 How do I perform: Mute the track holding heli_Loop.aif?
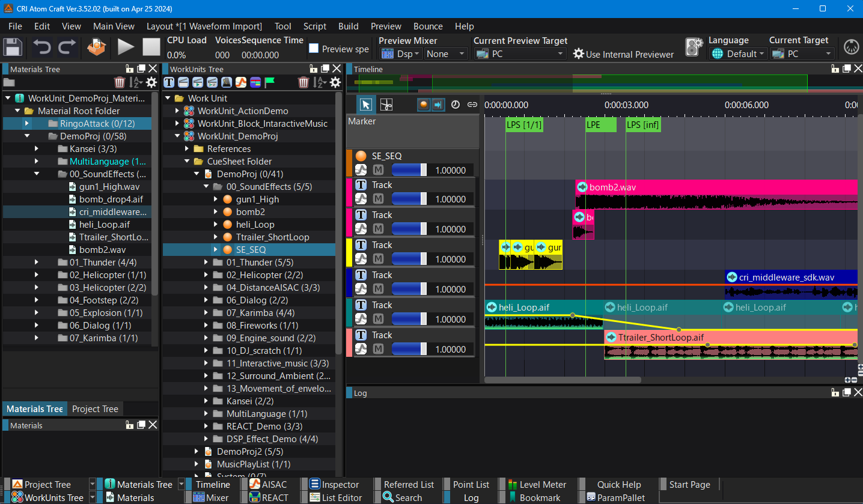pos(378,319)
